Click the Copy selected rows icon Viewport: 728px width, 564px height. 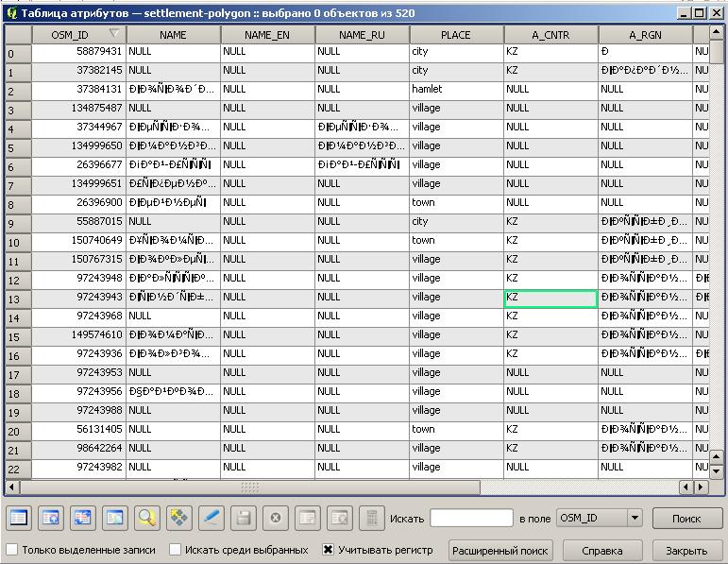pos(115,518)
